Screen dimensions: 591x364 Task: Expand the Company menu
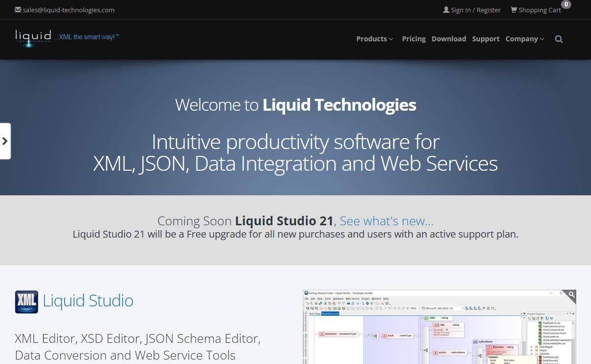[525, 39]
